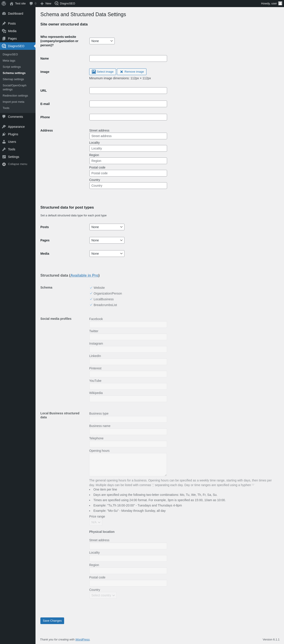Expand the Posts structured data dropdown

(107, 227)
